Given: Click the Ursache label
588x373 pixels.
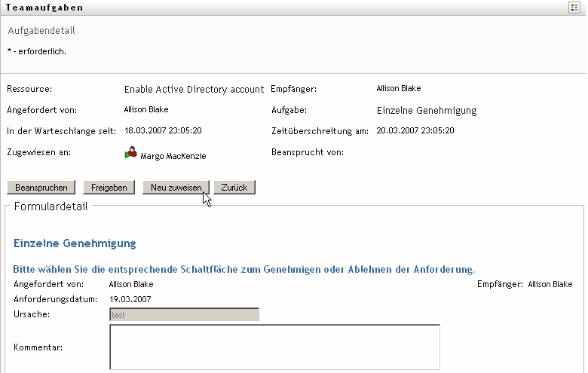Looking at the screenshot, I should (32, 314).
